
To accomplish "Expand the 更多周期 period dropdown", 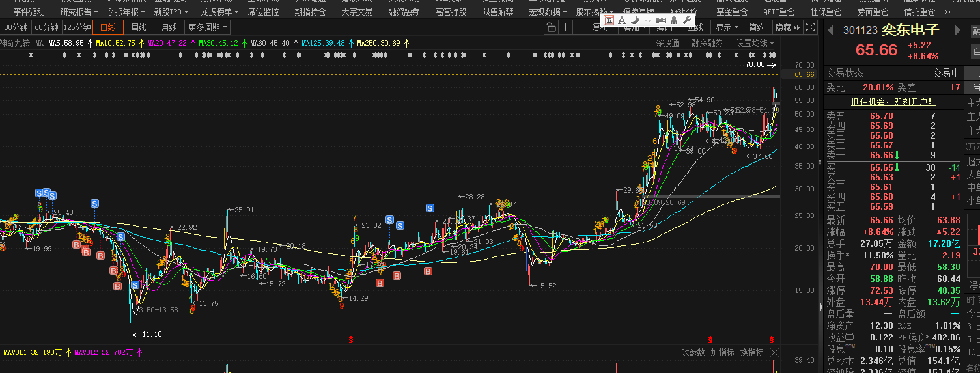I will [208, 27].
